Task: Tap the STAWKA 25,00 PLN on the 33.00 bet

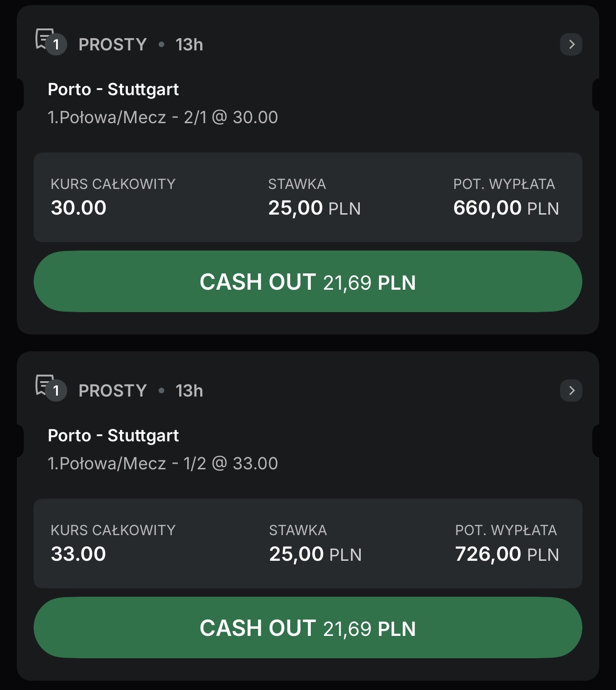Action: (315, 554)
